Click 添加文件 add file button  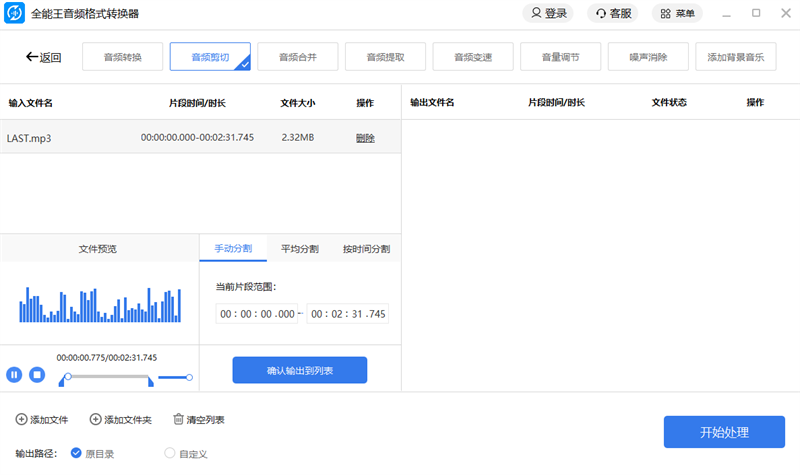pos(42,419)
